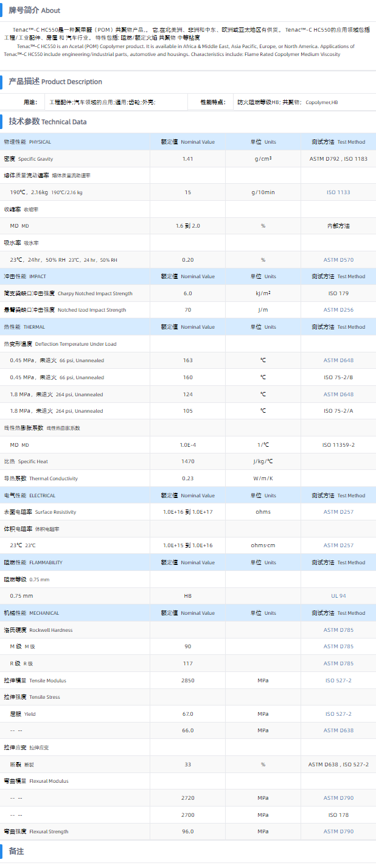Click the 物理性能 PHYSICAL section header
Viewport: 376px width, 868px height.
[27, 142]
